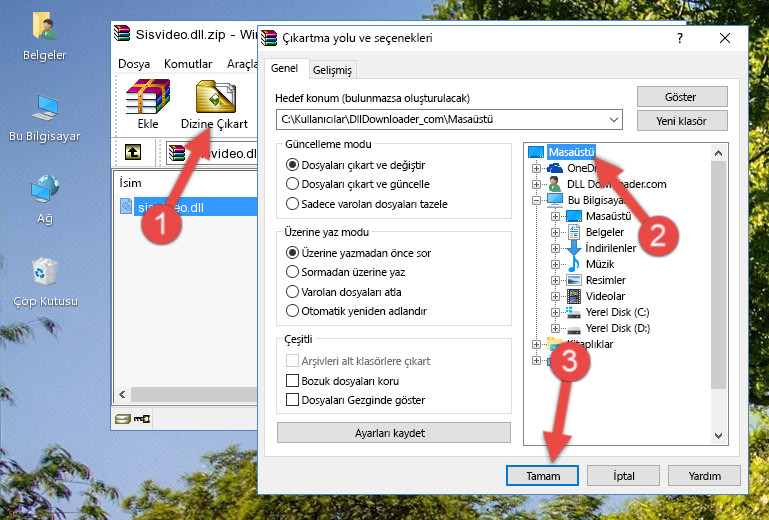Select Yerel Disk (C:) drive icon
Screen dimensions: 769x520
point(573,312)
